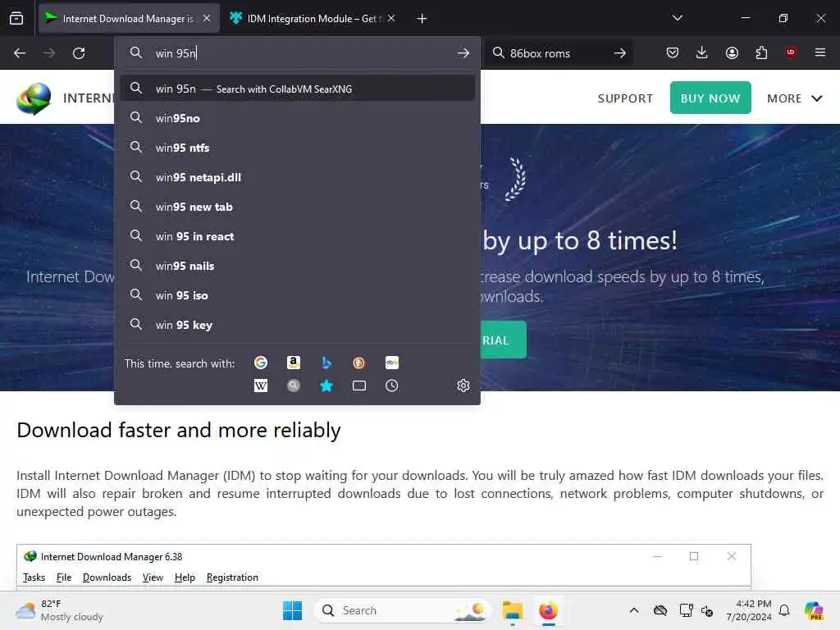The width and height of the screenshot is (840, 630).
Task: Select the win95 new tab suggestion
Action: point(297,207)
